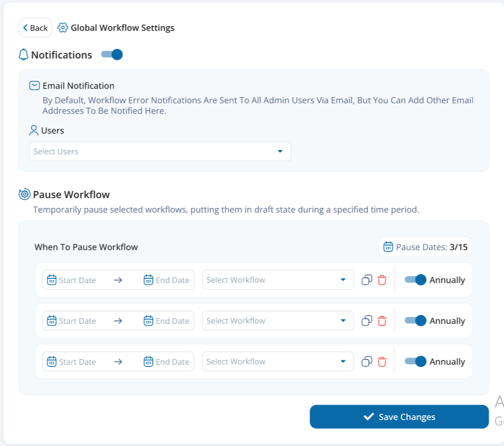Toggle Annually switch in first row

[415, 280]
